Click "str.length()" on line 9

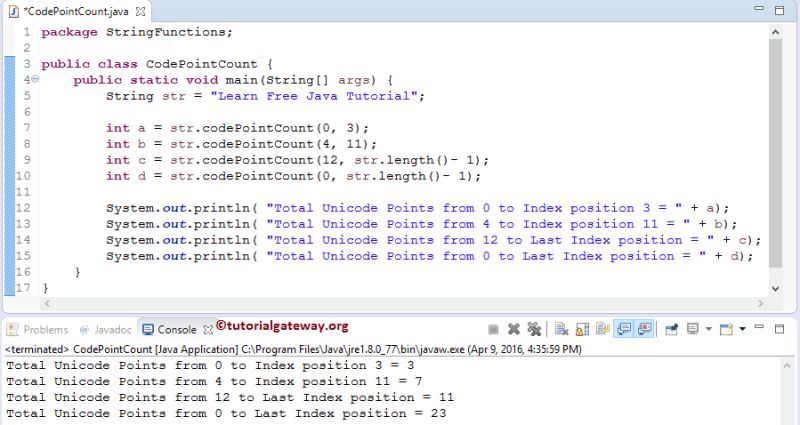coord(401,160)
